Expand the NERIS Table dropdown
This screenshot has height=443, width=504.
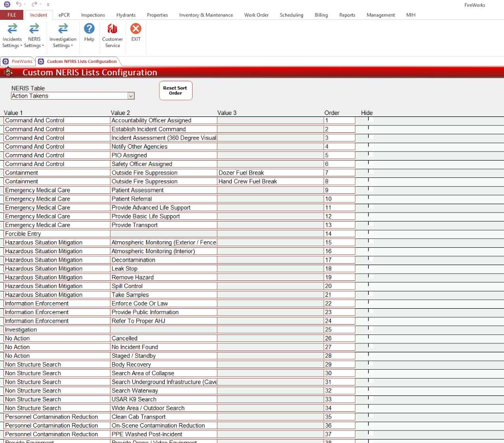[x=131, y=96]
